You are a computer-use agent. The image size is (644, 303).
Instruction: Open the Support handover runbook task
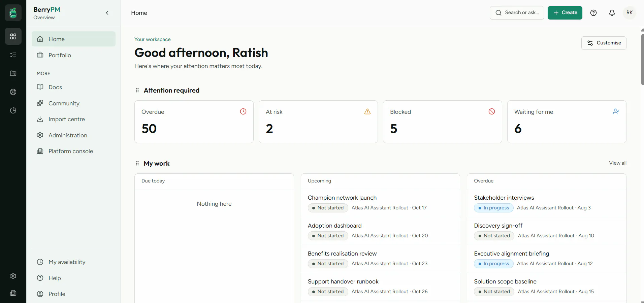[380, 287]
